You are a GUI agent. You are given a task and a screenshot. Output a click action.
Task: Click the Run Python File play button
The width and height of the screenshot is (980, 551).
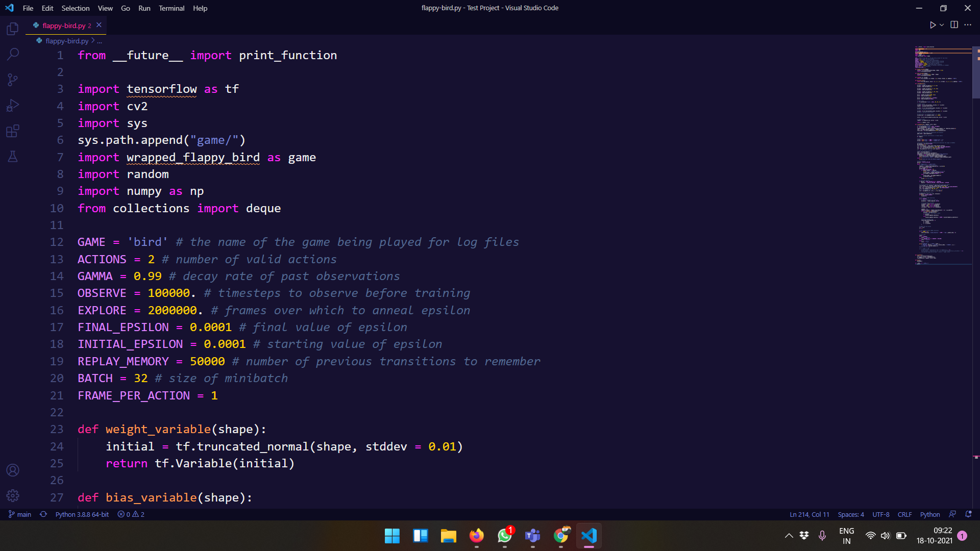click(933, 25)
